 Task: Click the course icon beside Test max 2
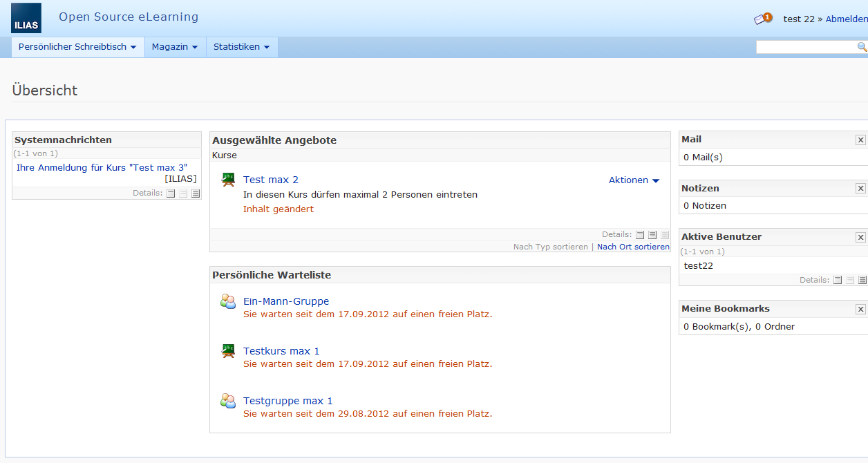[x=228, y=179]
